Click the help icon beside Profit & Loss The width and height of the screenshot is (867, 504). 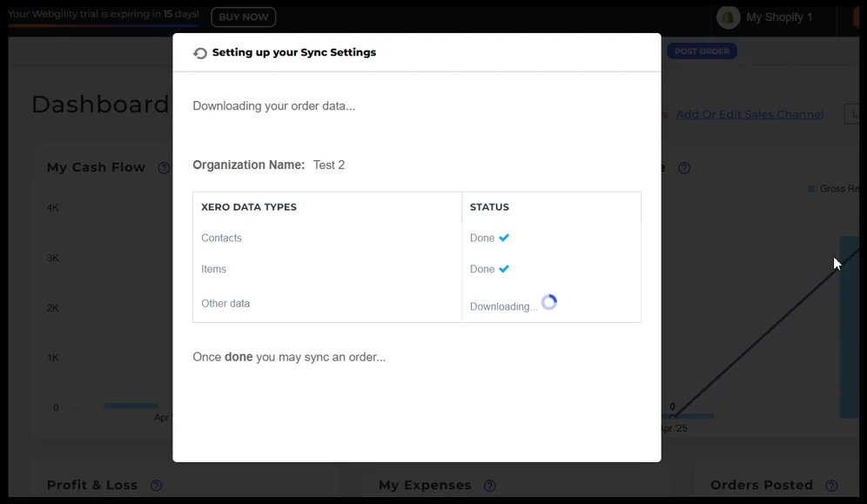pyautogui.click(x=157, y=485)
